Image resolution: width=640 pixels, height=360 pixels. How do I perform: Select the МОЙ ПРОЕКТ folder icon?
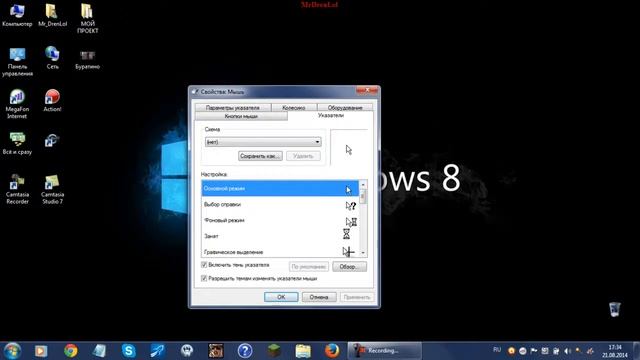pyautogui.click(x=87, y=19)
